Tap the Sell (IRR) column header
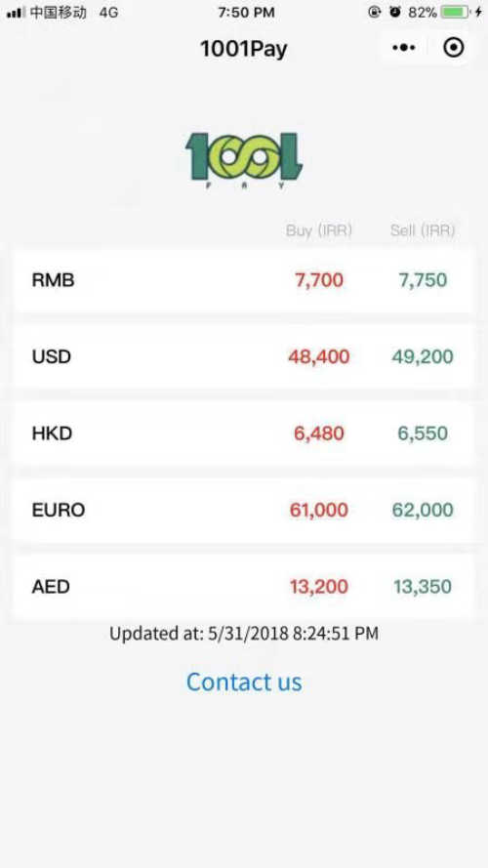The height and width of the screenshot is (868, 488). click(423, 230)
